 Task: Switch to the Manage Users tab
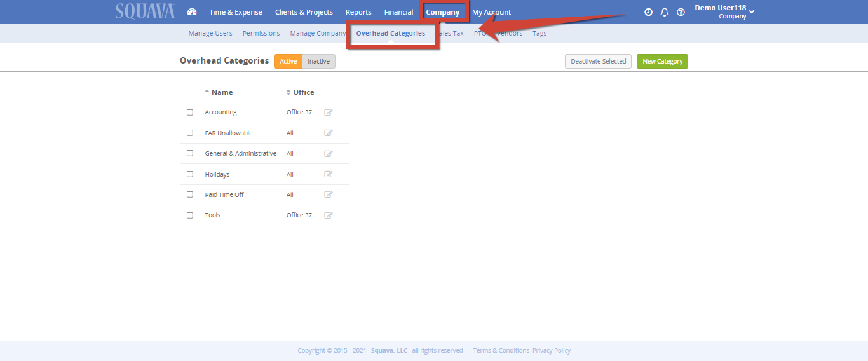coord(210,34)
